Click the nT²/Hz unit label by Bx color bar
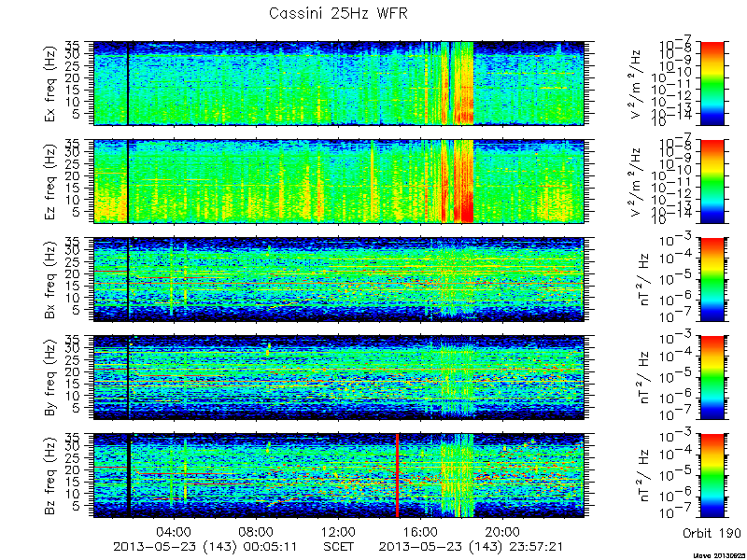The width and height of the screenshot is (747, 560). (646, 279)
